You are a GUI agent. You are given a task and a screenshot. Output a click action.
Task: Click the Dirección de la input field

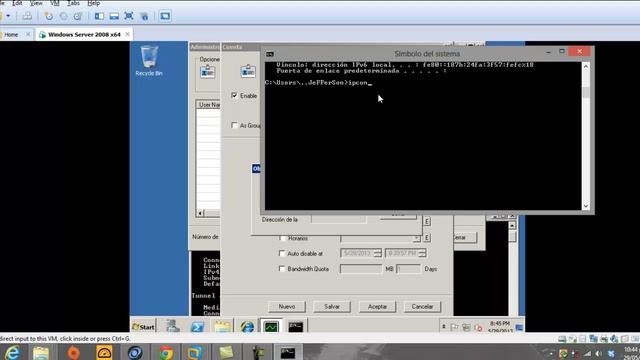click(x=339, y=220)
